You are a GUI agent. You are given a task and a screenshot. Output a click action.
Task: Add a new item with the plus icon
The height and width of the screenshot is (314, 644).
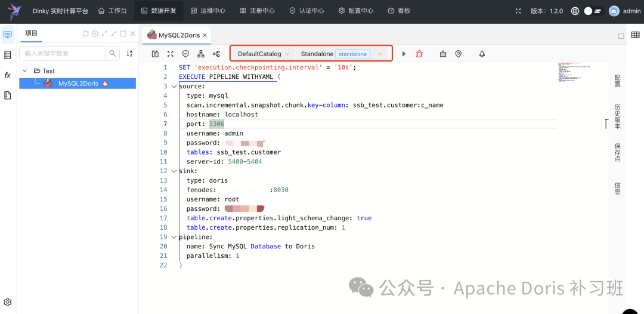[x=95, y=33]
